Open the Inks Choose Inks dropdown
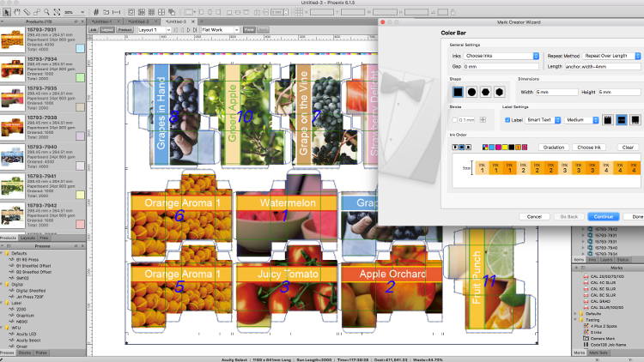Viewport: 644px width, 362px height. (x=501, y=56)
